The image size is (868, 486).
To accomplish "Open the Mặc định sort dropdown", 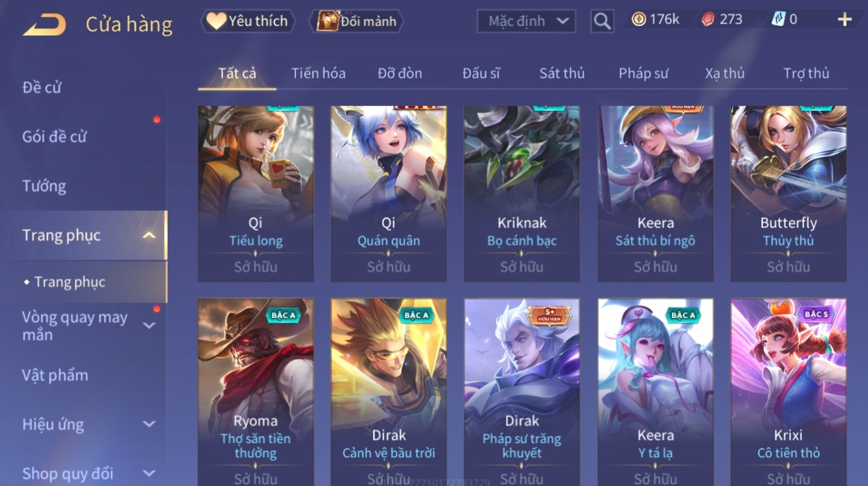I will [526, 21].
